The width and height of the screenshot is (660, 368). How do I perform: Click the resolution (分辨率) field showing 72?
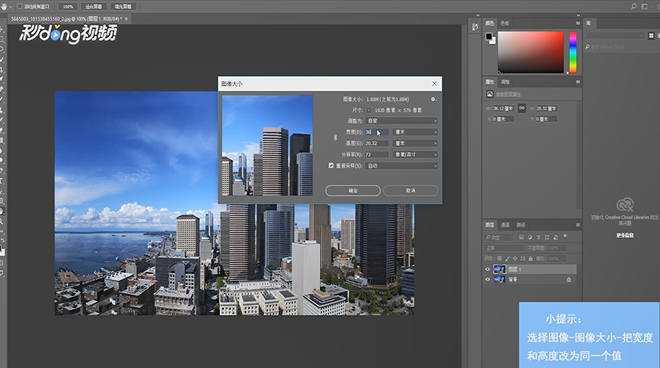tap(377, 155)
